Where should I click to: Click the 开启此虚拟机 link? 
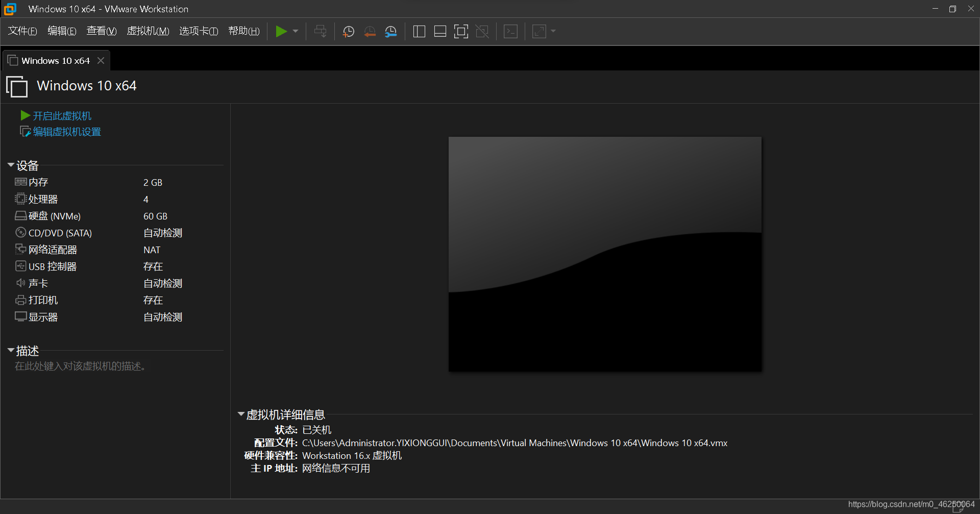tap(62, 116)
